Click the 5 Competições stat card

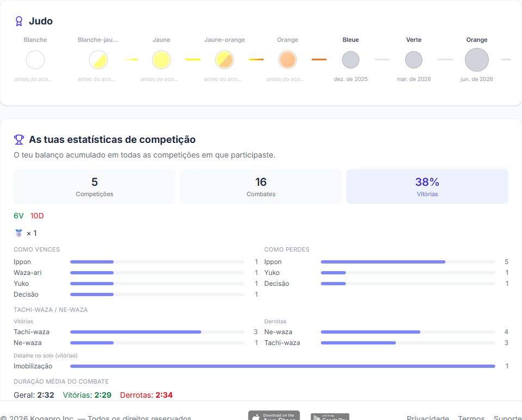(95, 186)
